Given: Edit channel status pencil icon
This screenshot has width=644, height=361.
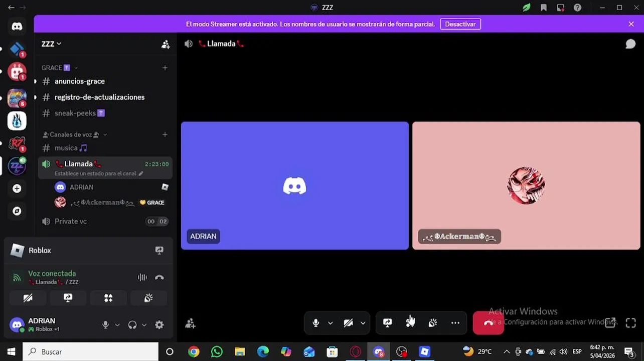Looking at the screenshot, I should (141, 173).
